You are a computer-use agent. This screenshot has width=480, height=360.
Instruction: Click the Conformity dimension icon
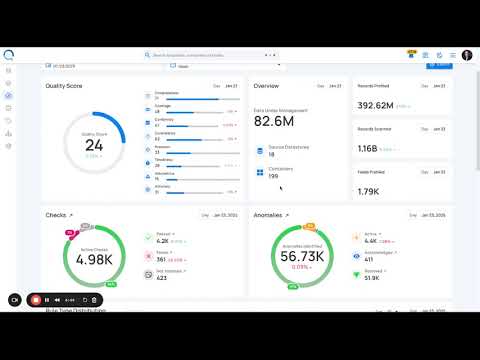point(148,123)
